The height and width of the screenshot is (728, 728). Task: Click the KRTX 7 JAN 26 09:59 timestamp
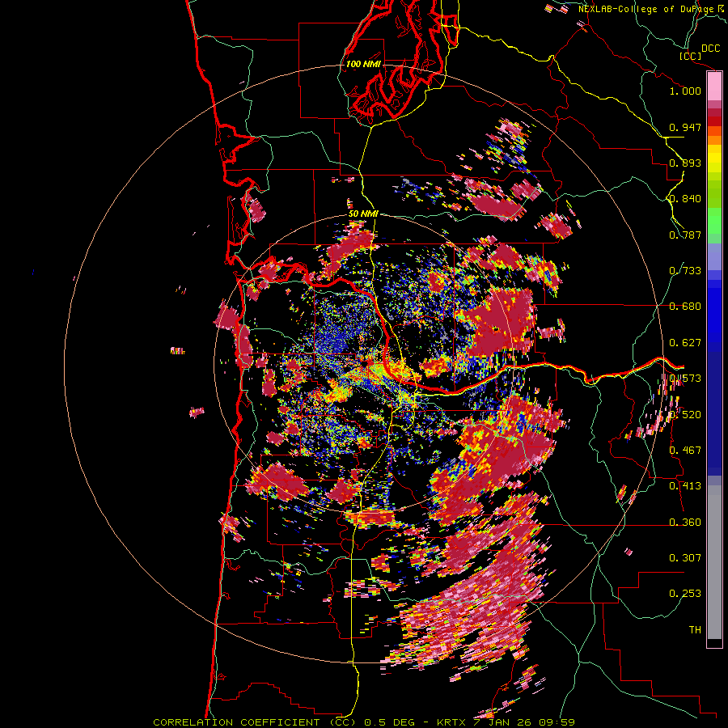coord(506,722)
